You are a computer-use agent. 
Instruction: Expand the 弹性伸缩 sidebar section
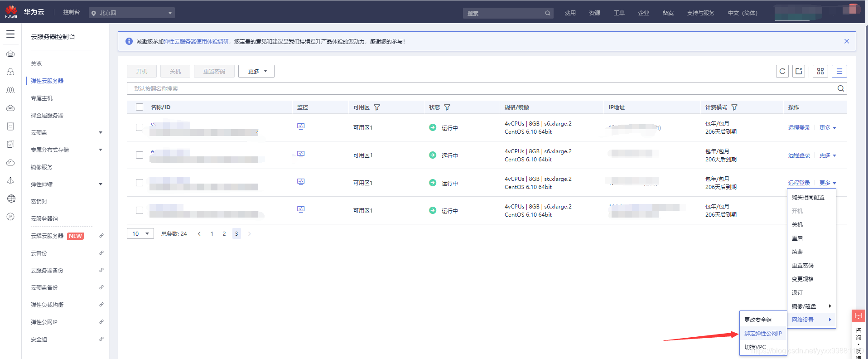click(101, 184)
